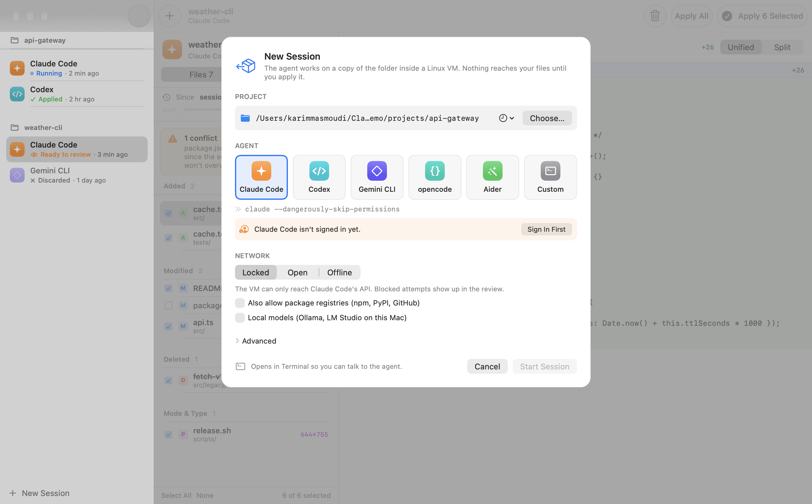Switch diff view to Unified
Viewport: 812px width, 504px height.
tap(741, 47)
